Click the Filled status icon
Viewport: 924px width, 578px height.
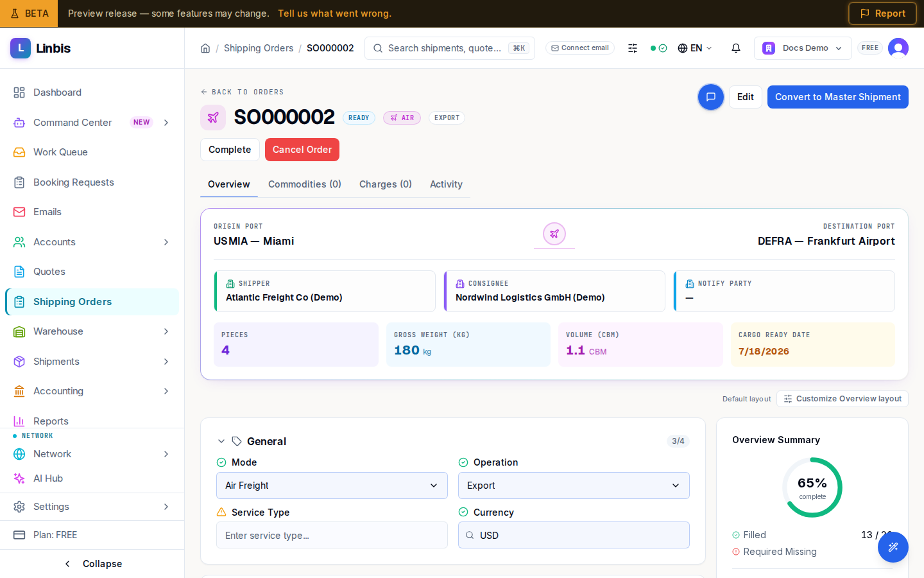[x=736, y=535]
